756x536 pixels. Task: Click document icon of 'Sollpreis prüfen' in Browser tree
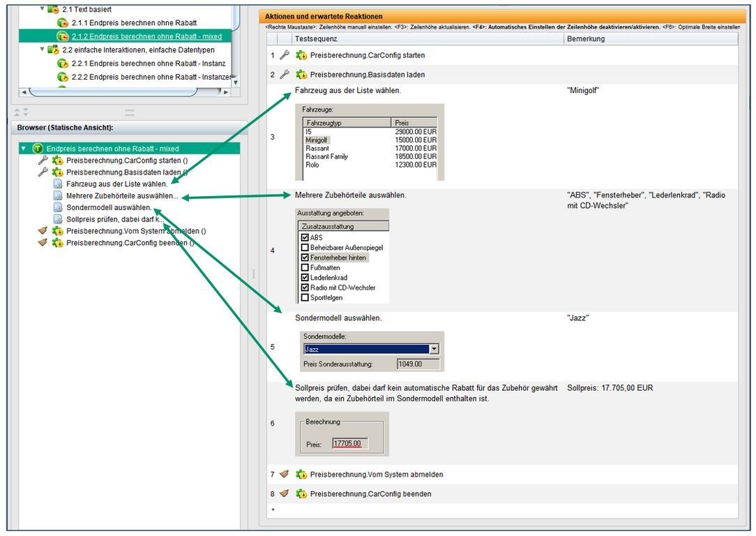pyautogui.click(x=58, y=219)
